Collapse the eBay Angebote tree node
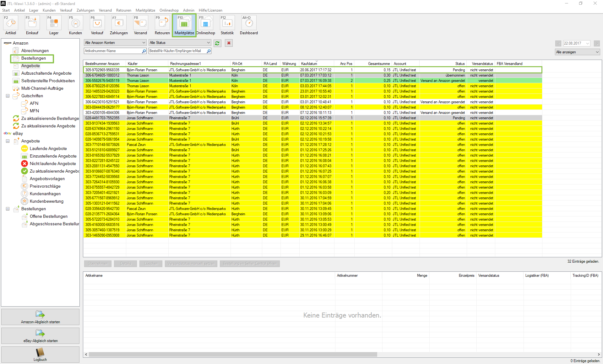This screenshot has width=603, height=364. (x=8, y=141)
